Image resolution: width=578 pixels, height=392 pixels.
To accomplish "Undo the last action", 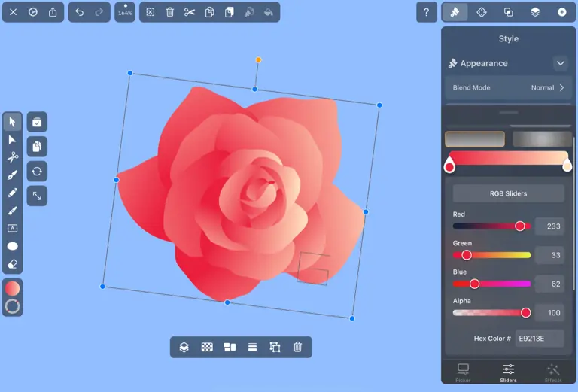I will click(79, 12).
